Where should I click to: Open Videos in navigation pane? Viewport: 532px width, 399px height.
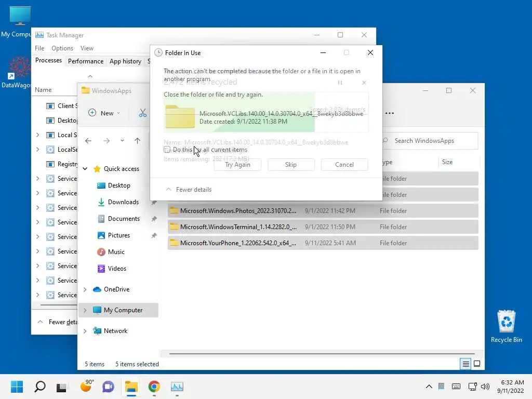click(x=117, y=269)
